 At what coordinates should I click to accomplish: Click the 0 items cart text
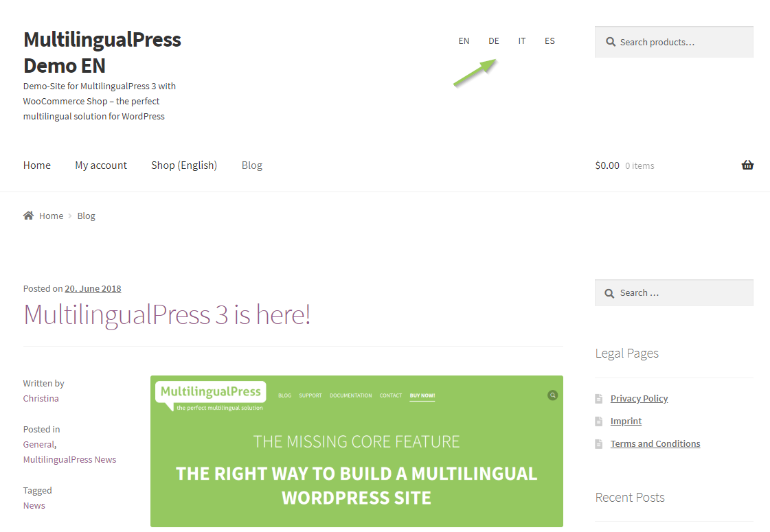tap(639, 166)
